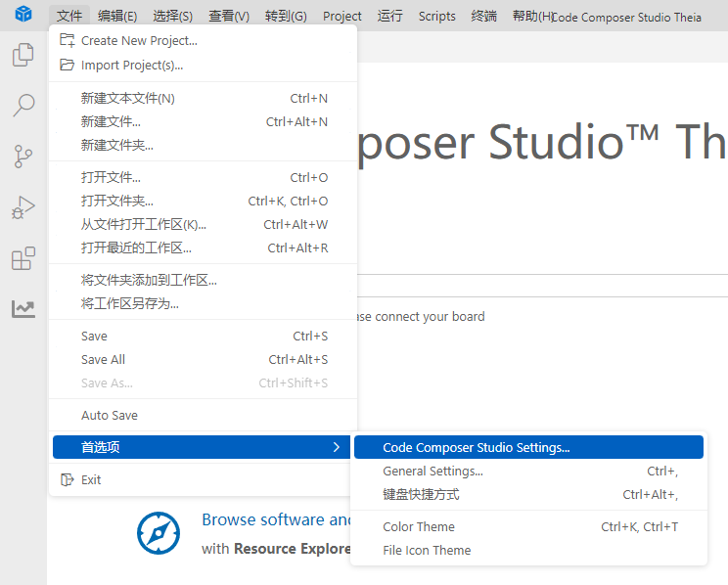Open the Search view in the sidebar
The width and height of the screenshot is (728, 585).
pos(23,106)
